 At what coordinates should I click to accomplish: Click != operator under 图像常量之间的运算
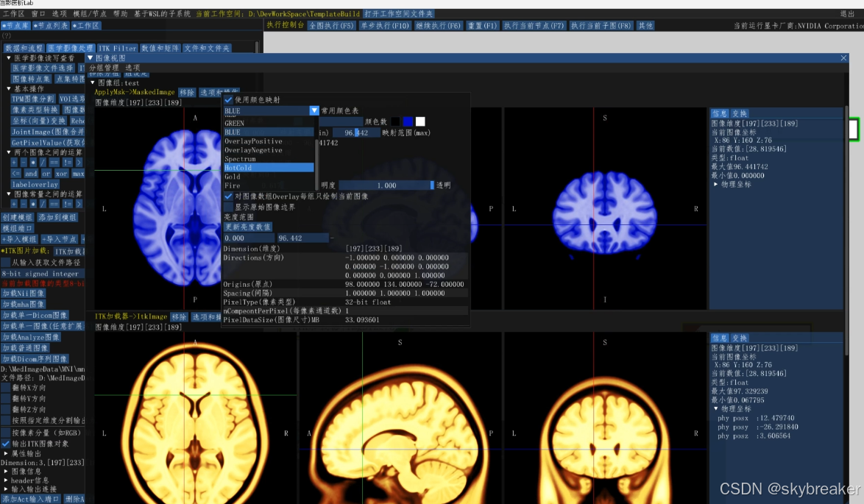(67, 204)
